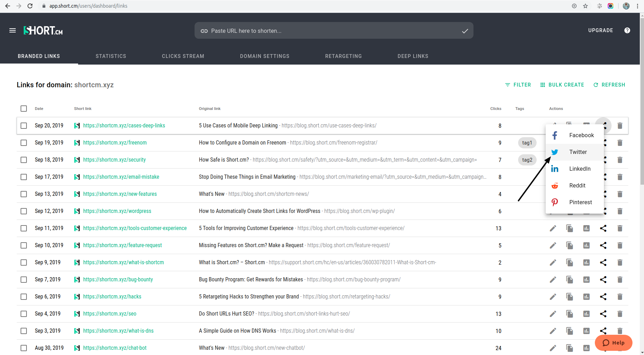
Task: Select the Sep 19, 2019 row checkbox
Action: (x=24, y=143)
